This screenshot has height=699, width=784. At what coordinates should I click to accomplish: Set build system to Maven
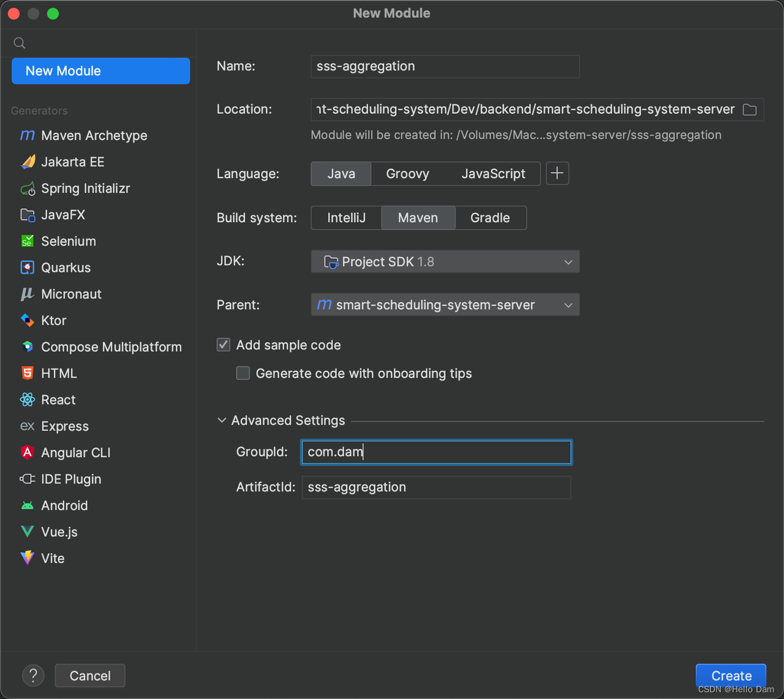pos(418,218)
